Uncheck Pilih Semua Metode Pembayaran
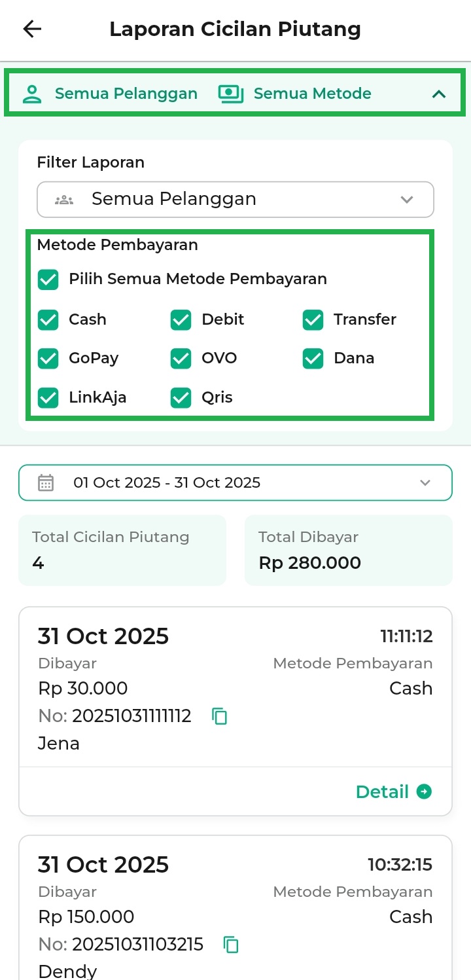 point(48,280)
